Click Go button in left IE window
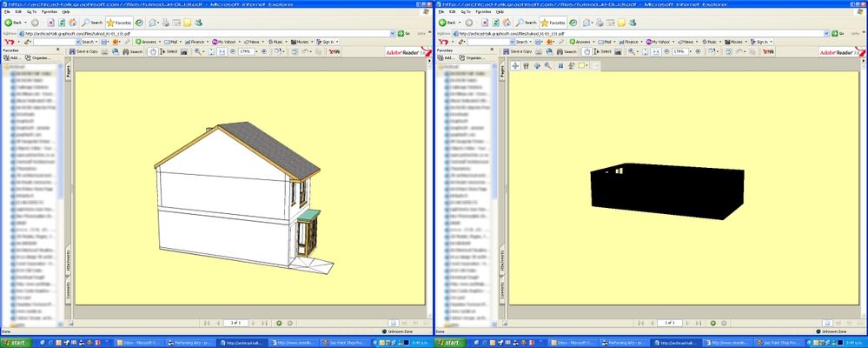The image size is (868, 348). 404,33
